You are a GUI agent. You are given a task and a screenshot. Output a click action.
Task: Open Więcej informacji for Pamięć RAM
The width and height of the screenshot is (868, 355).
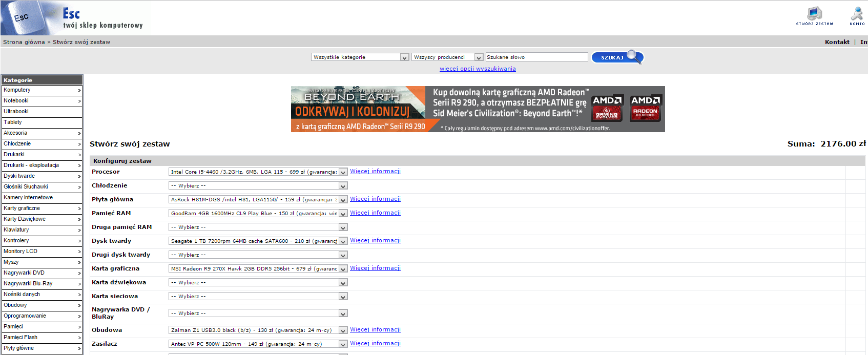375,213
